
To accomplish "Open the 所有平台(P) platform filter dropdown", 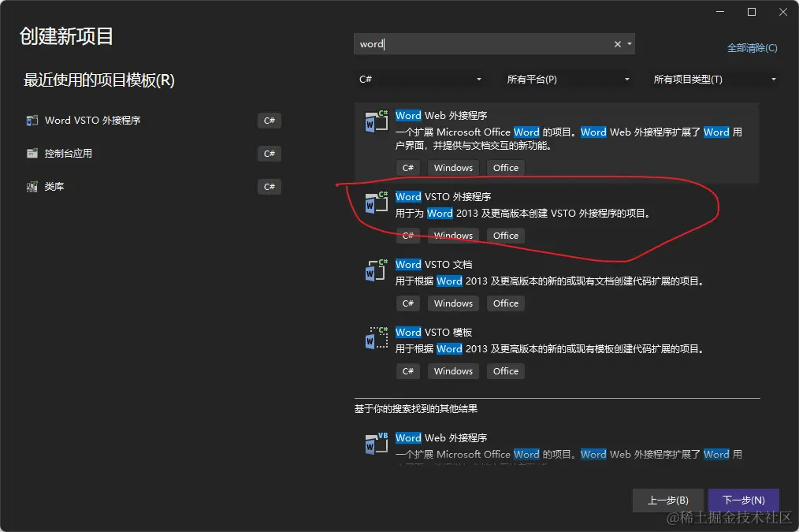I will coord(567,80).
